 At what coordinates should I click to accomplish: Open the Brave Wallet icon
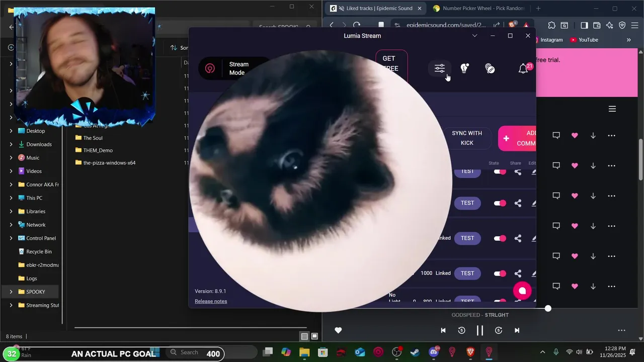[x=597, y=25]
